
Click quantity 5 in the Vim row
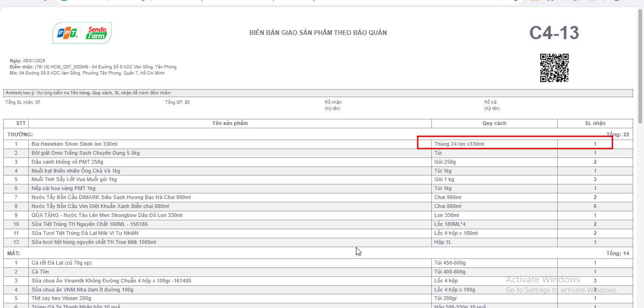[595, 206]
